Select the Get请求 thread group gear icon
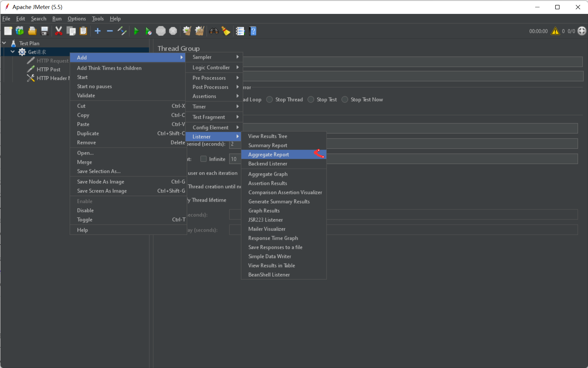 [x=22, y=52]
